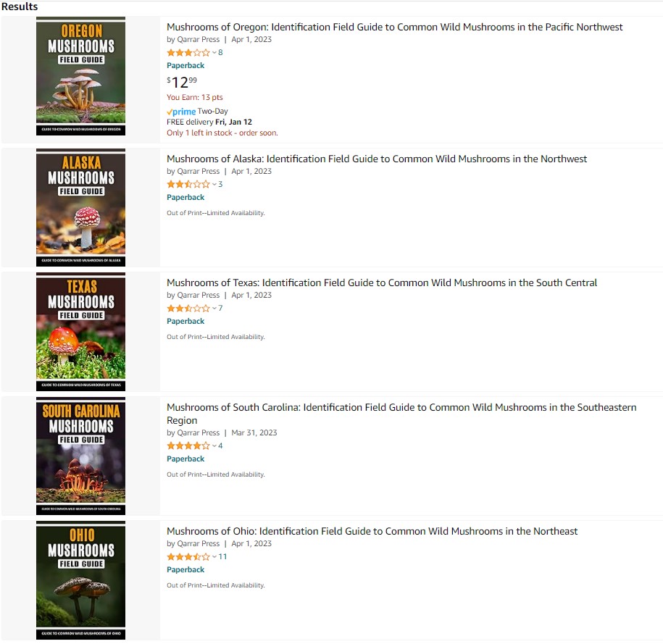Image resolution: width=663 pixels, height=644 pixels.
Task: Select Paperback format for the Oregon book
Action: coord(185,65)
